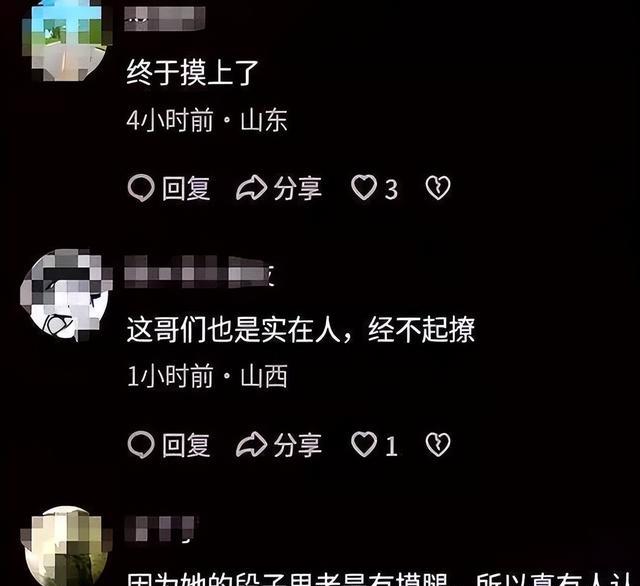Screen dimensions: 640x586
Task: Select the comment text 这哥们也是实在人，经不起撩
Action: click(301, 329)
